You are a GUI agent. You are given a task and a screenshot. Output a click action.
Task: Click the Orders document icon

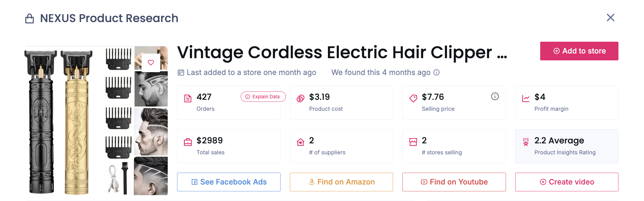[x=188, y=98]
